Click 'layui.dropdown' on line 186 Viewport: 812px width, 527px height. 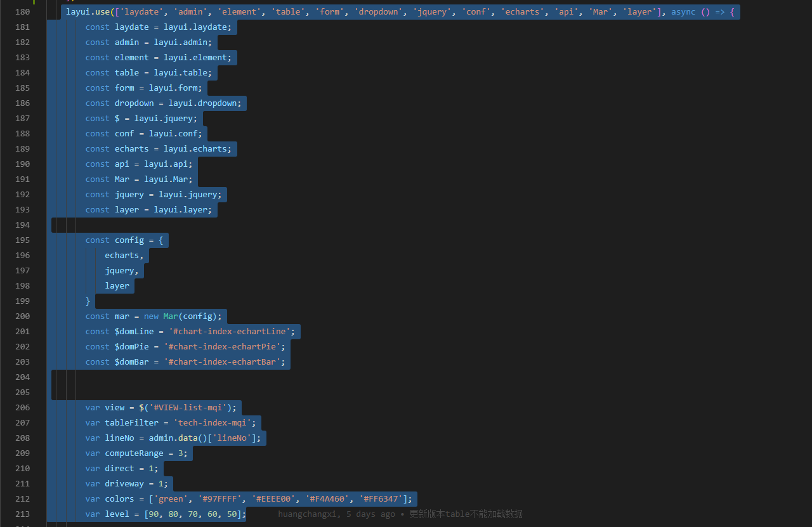[203, 103]
